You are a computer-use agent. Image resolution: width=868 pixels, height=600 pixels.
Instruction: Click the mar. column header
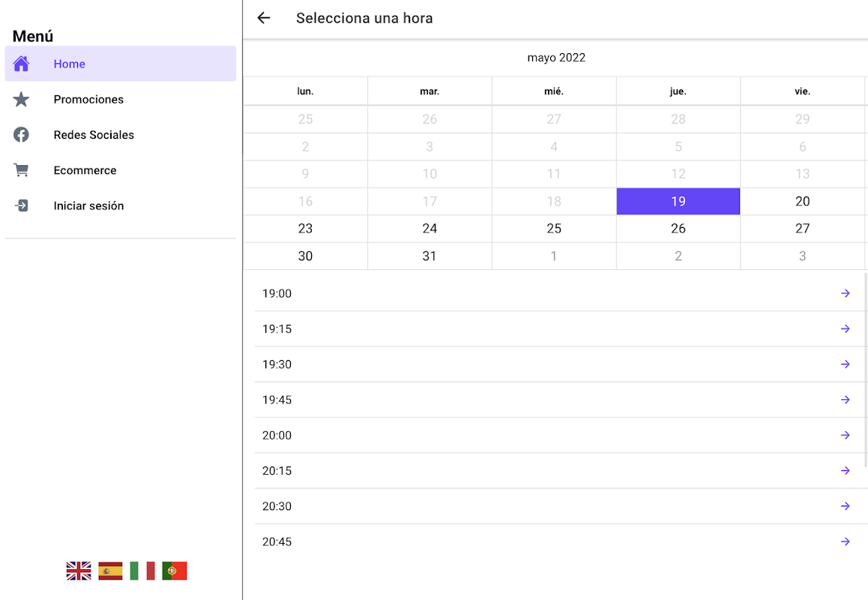coord(430,91)
